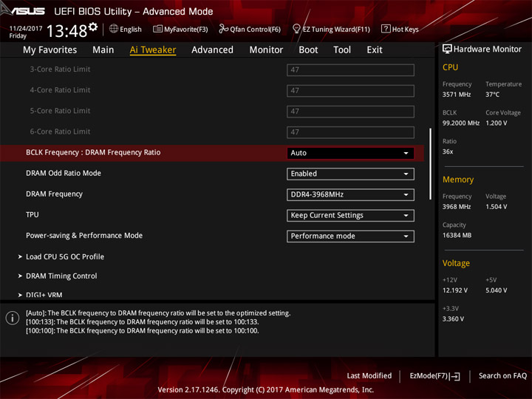The image size is (532, 399).
Task: Open the Monitor tab
Action: pyautogui.click(x=266, y=50)
